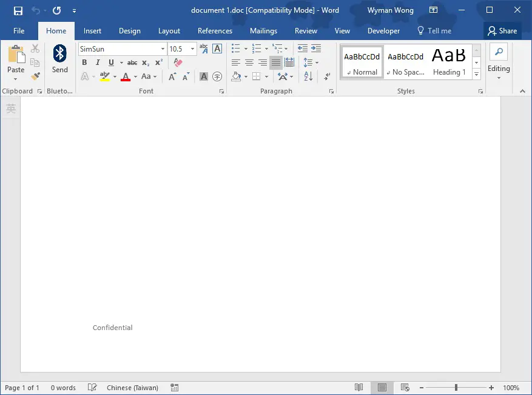
Task: Open the Developer tab
Action: [x=383, y=31]
